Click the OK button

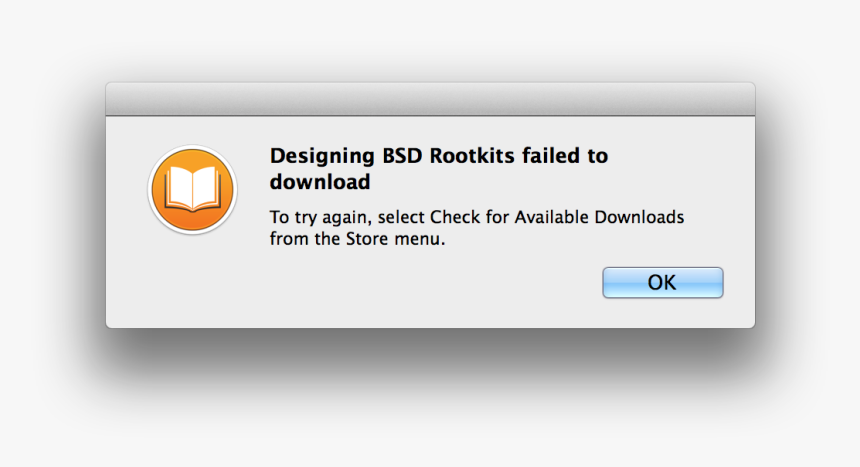(x=662, y=282)
